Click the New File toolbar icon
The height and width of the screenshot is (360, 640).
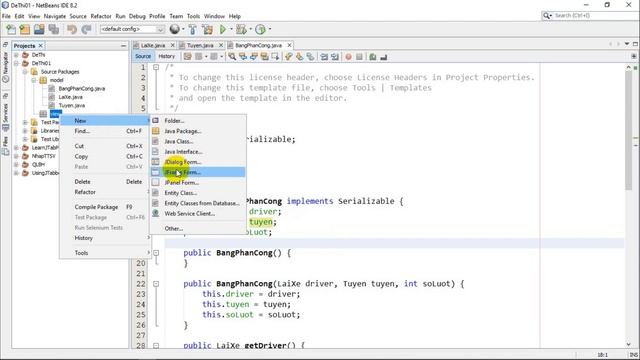point(11,29)
